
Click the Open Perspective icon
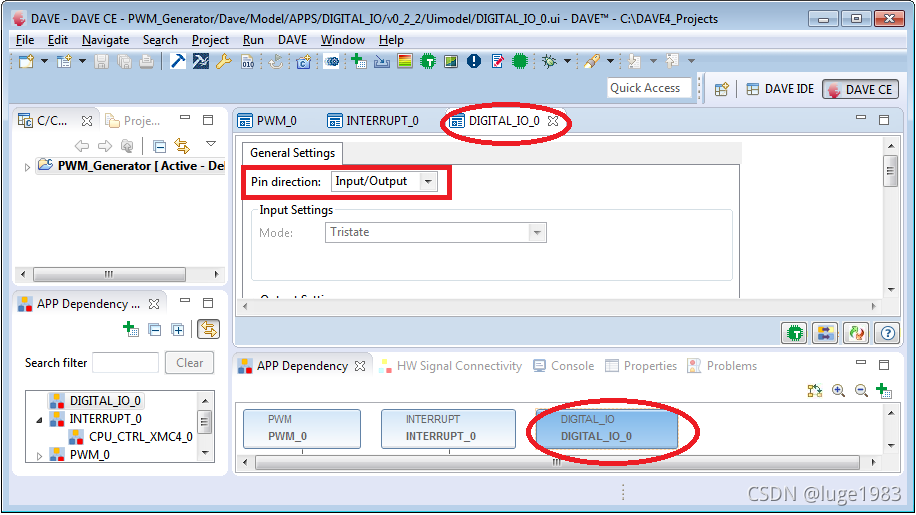point(722,89)
